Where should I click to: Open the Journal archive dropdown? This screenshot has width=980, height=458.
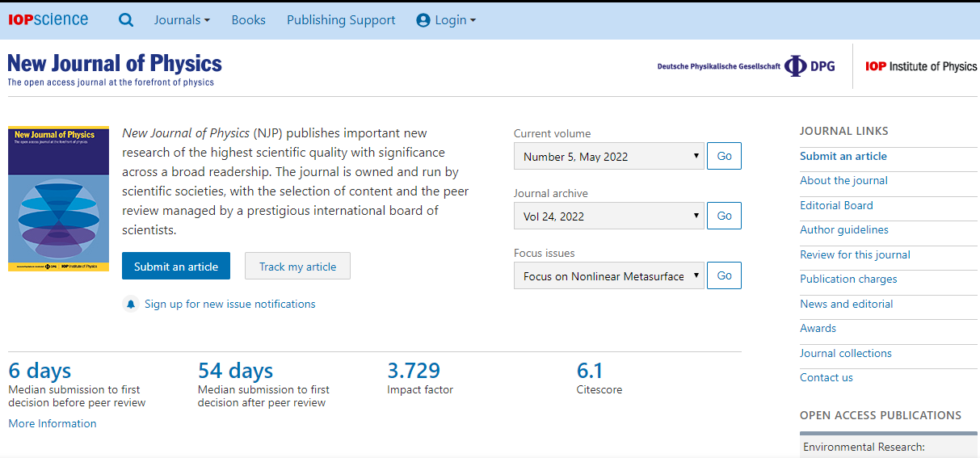609,216
